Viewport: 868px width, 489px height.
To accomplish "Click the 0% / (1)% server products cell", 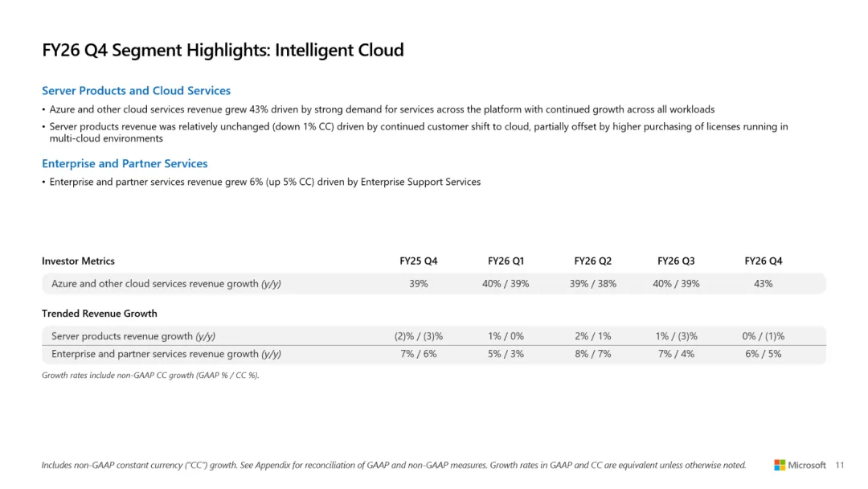I will (x=764, y=336).
